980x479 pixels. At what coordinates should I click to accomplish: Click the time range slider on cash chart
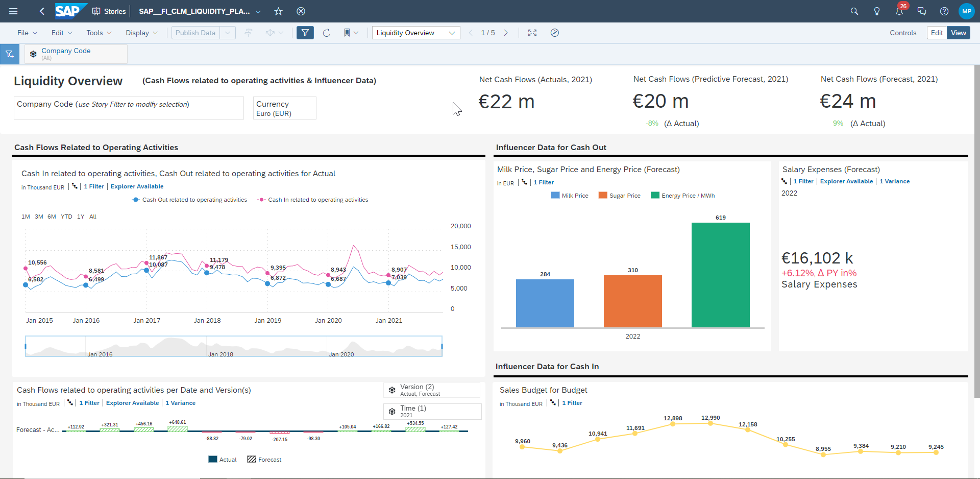[233, 346]
